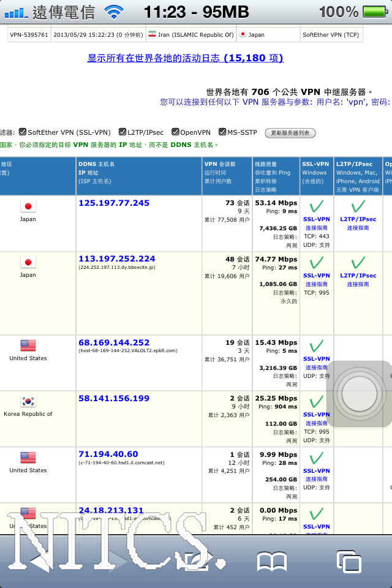Tap SSL-VPN green checkmark for 58.141.156.199
392x588 pixels.
tap(316, 401)
